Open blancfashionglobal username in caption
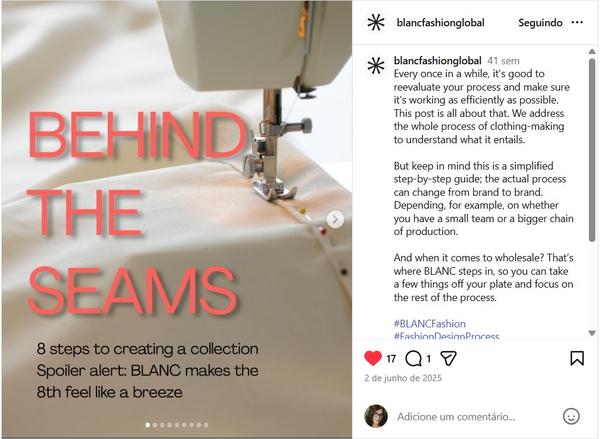600x439 pixels. (437, 60)
